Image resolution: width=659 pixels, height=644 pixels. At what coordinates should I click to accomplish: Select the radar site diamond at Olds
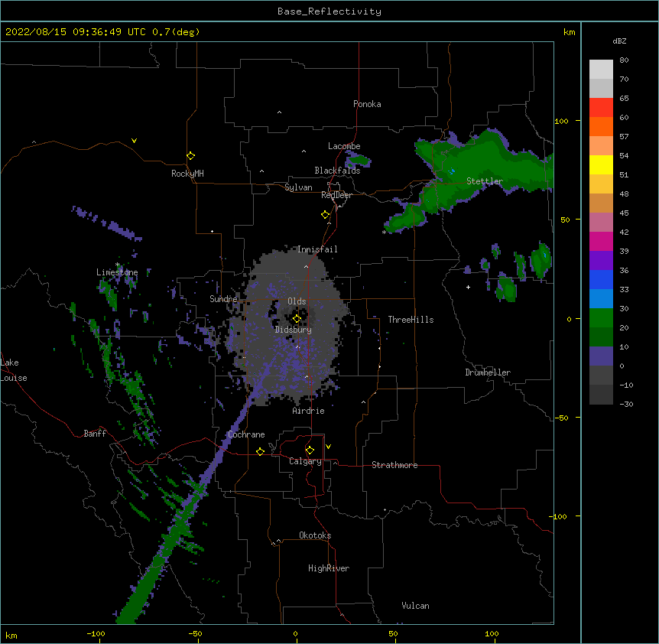pyautogui.click(x=297, y=319)
